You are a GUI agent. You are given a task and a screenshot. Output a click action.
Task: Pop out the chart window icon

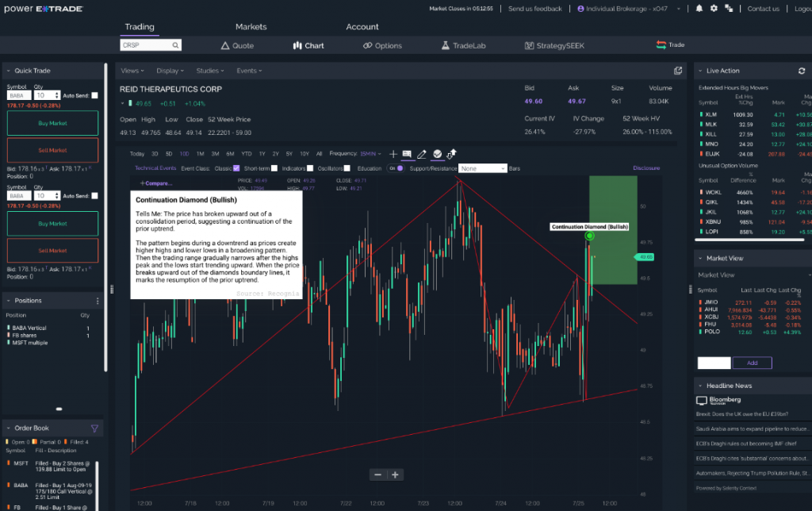(678, 71)
